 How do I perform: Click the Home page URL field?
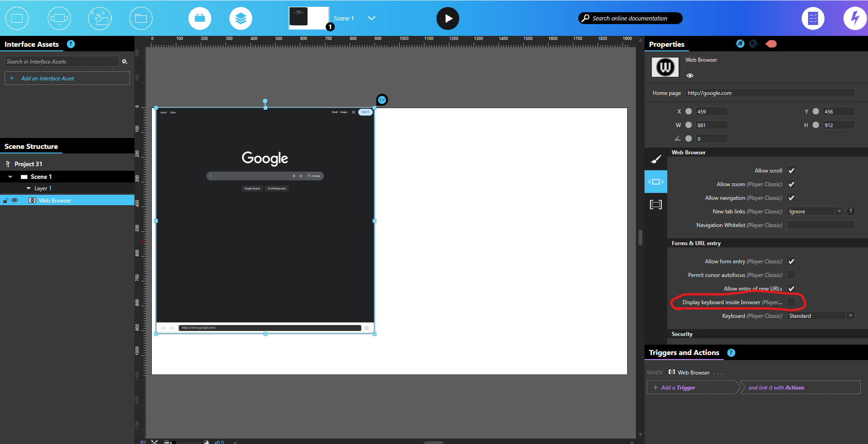coord(769,93)
